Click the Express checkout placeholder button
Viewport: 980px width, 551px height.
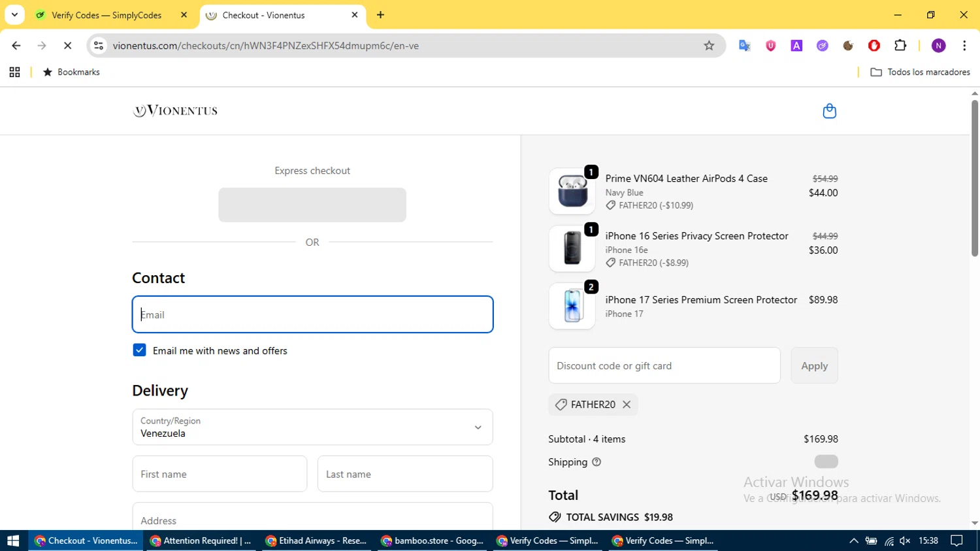(312, 205)
